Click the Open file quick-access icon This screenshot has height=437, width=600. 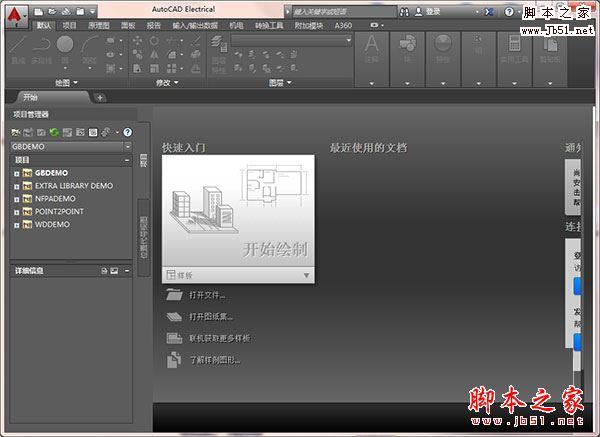point(52,12)
